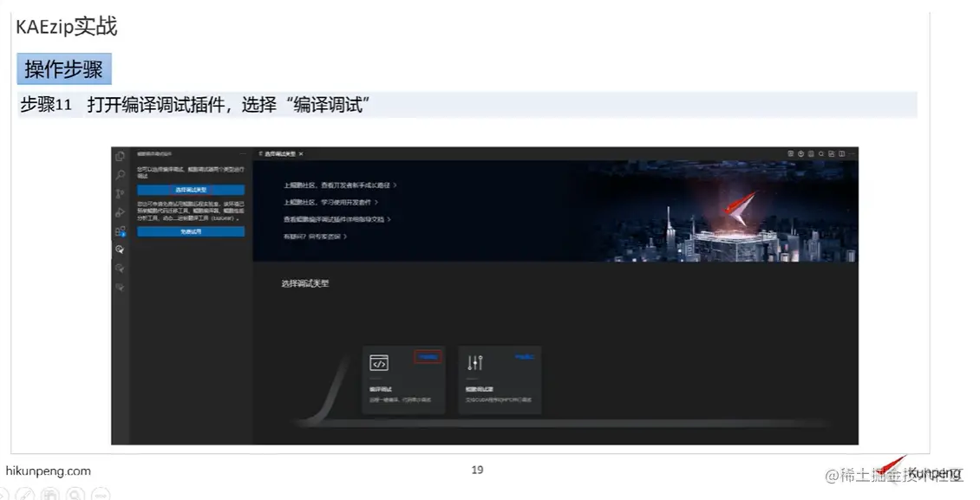
Task: Open the sidebar panel's more actions ellipsis
Action: (x=243, y=153)
